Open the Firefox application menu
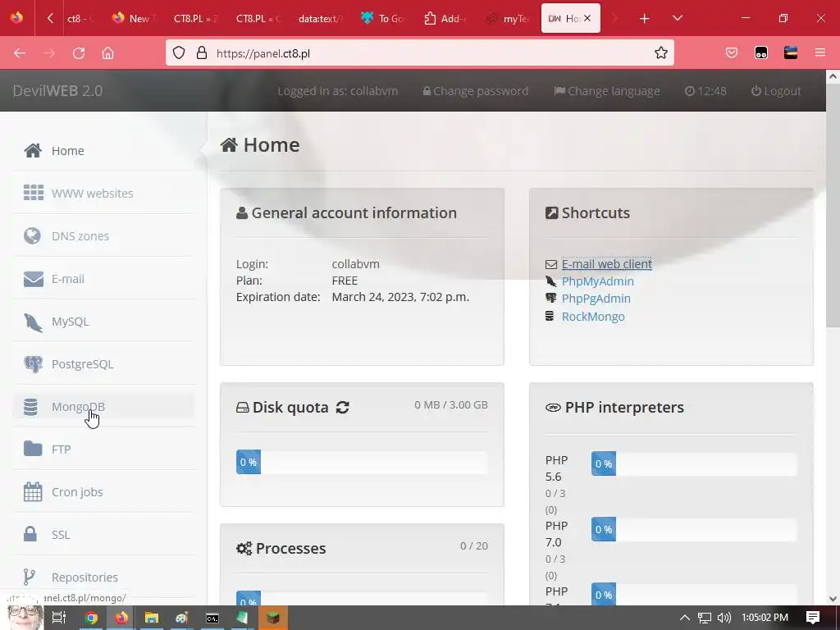This screenshot has height=630, width=840. pos(820,52)
